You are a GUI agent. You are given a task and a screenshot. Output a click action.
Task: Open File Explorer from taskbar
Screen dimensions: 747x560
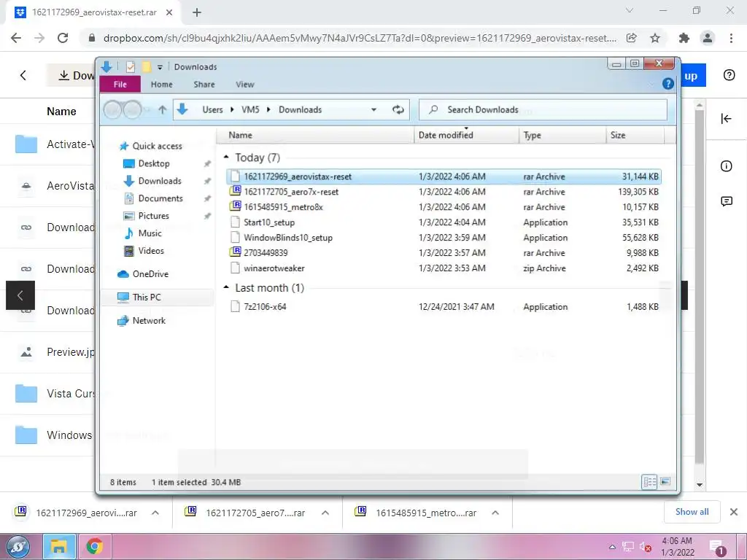coord(59,547)
